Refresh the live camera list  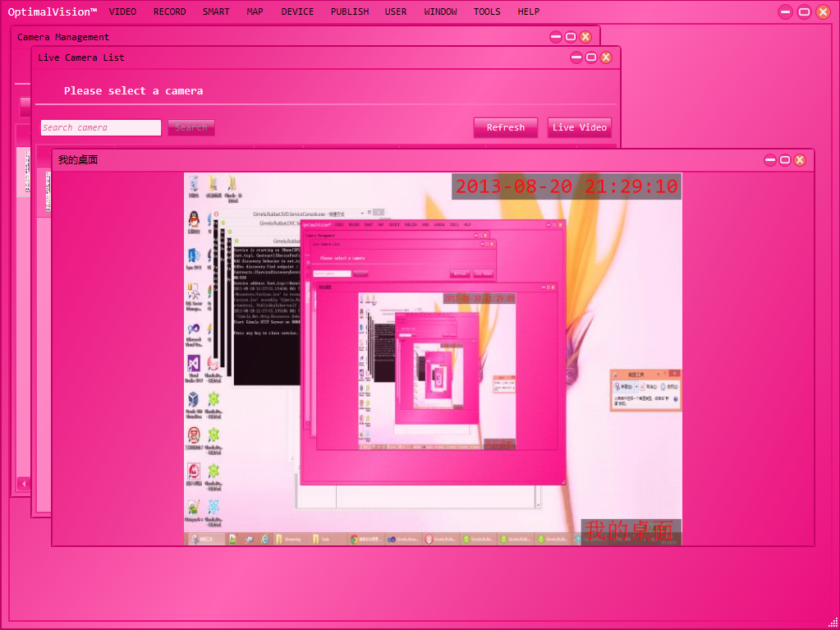(505, 127)
